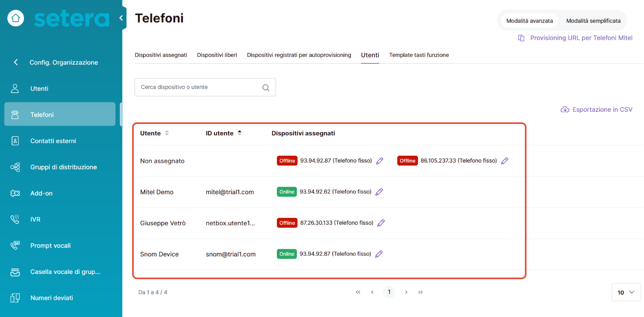The width and height of the screenshot is (644, 317).
Task: Collapse the sidebar with the arrow
Action: pos(121,18)
